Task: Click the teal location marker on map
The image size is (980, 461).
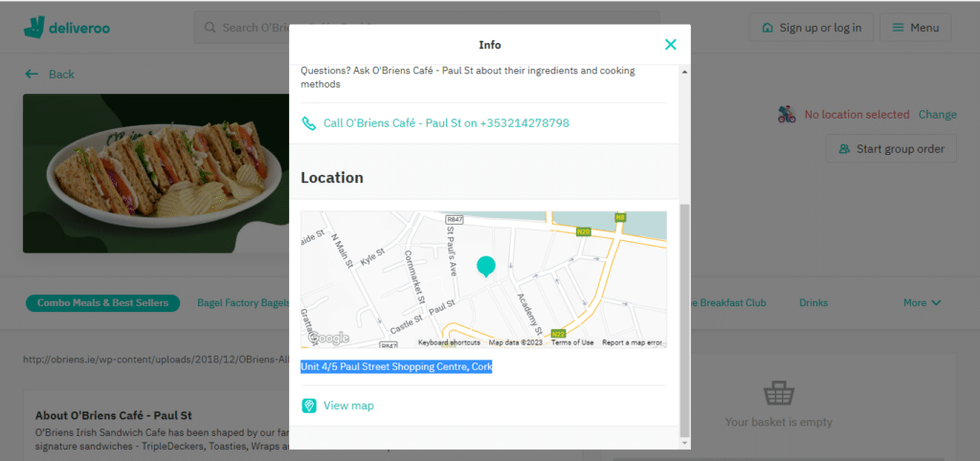Action: tap(485, 267)
